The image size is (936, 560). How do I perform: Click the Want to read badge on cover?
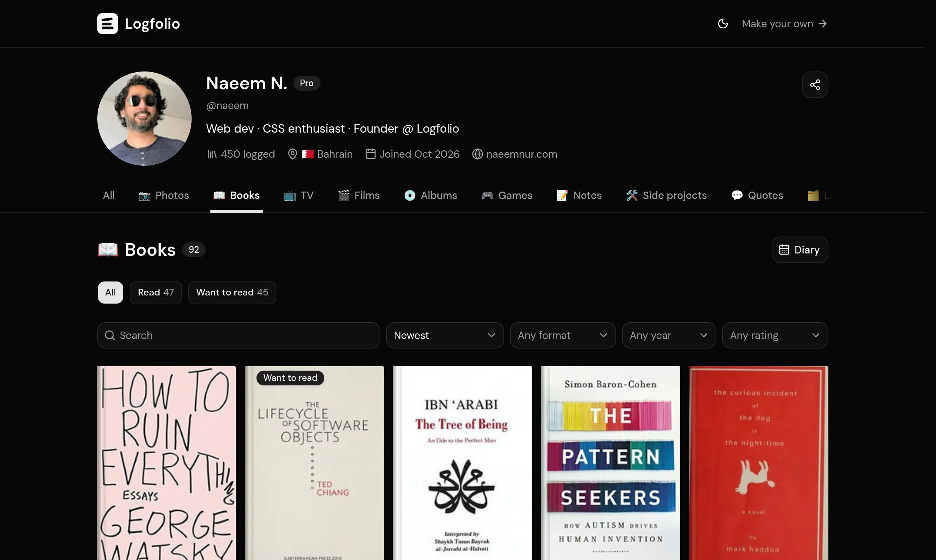point(290,378)
